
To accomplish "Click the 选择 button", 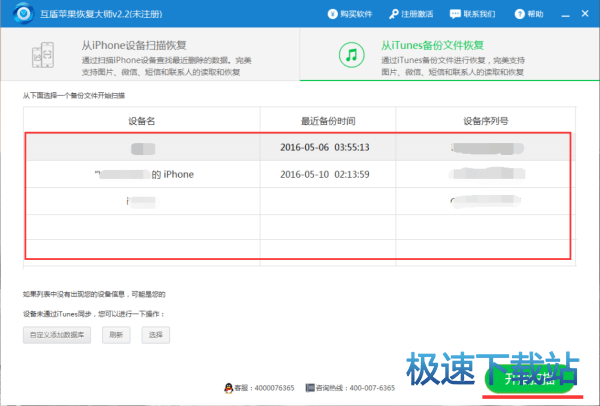I will [x=156, y=335].
